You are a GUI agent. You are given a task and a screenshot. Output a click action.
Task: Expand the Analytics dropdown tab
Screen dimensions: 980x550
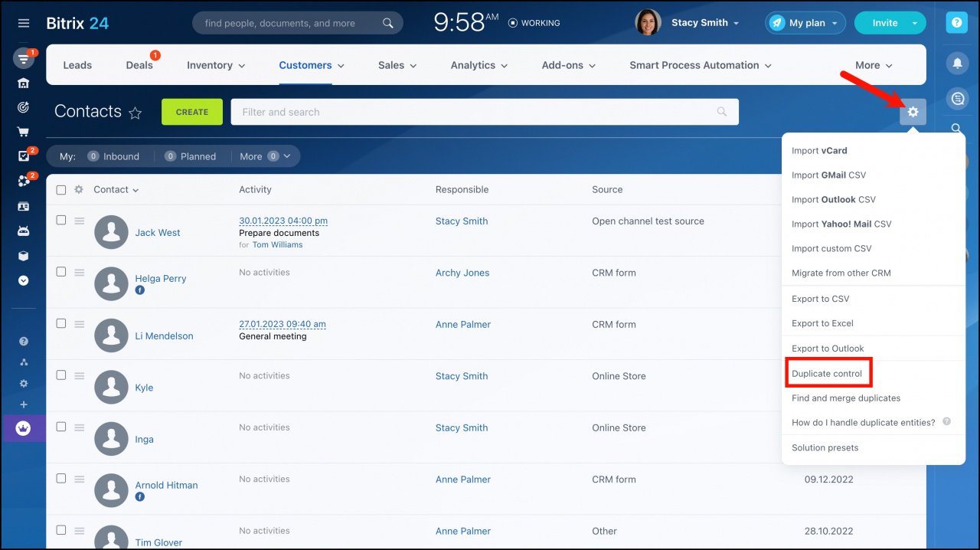tap(479, 65)
